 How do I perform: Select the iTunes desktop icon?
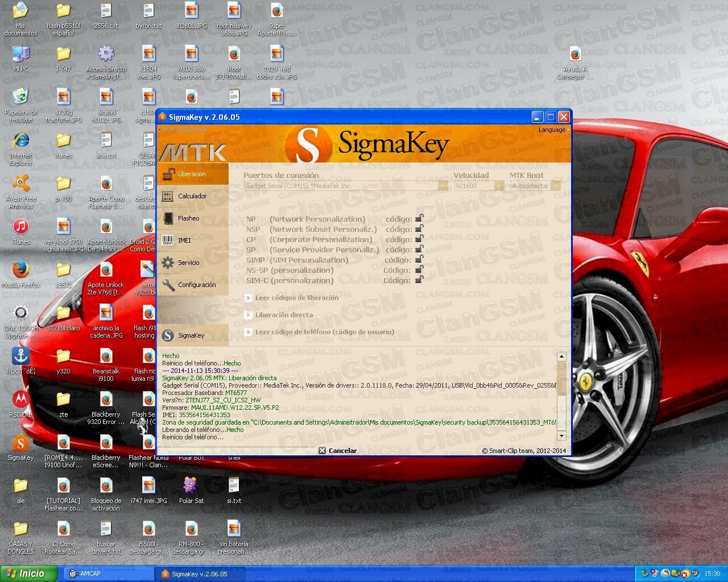pos(20,231)
